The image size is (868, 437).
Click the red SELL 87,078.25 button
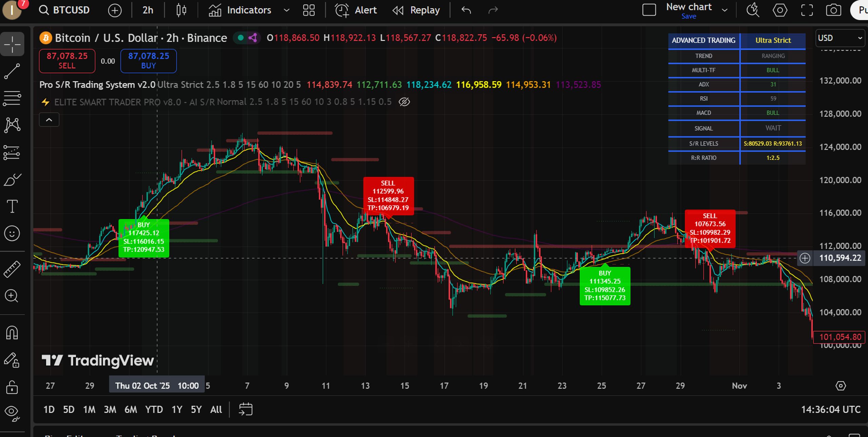click(x=67, y=61)
